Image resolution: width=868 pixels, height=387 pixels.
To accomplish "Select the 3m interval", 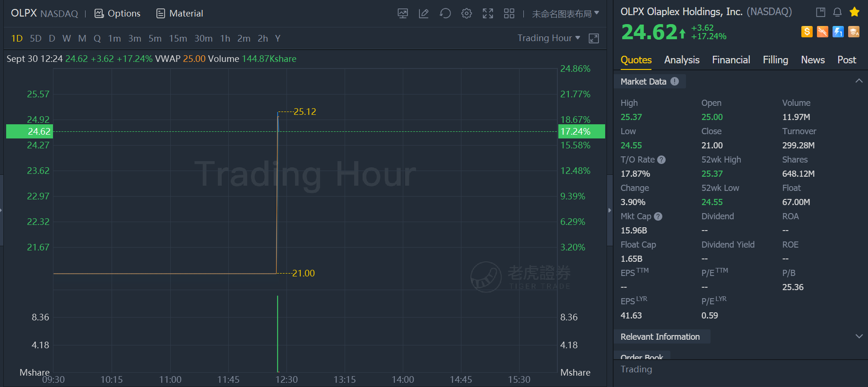I will [x=135, y=38].
